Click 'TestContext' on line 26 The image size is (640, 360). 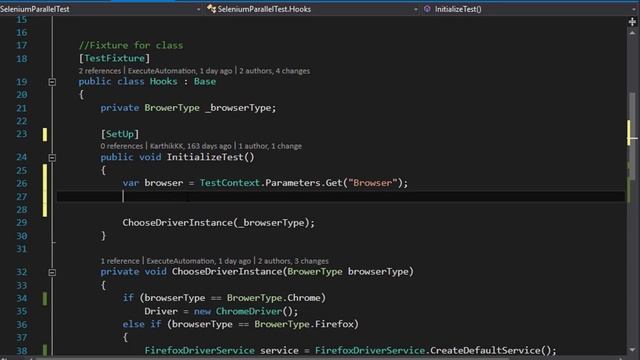(229, 183)
